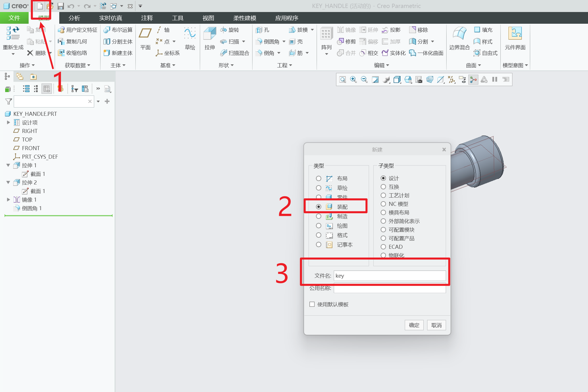Open the 形状 group dropdown
The image size is (588, 392).
[x=226, y=65]
